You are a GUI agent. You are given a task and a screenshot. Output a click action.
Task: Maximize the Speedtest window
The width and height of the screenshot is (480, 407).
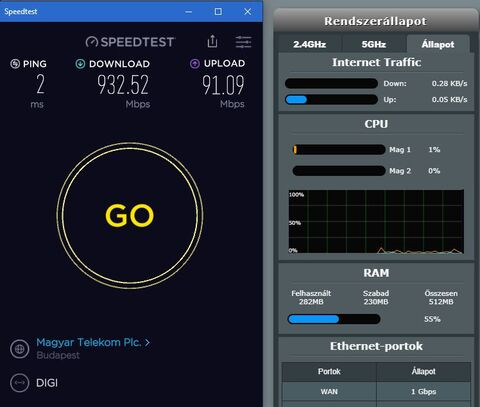pos(218,12)
